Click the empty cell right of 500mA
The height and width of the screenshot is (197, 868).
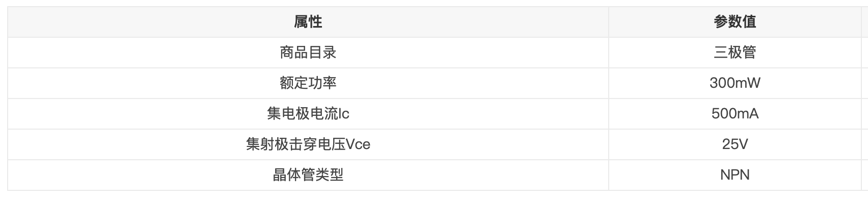click(864, 114)
